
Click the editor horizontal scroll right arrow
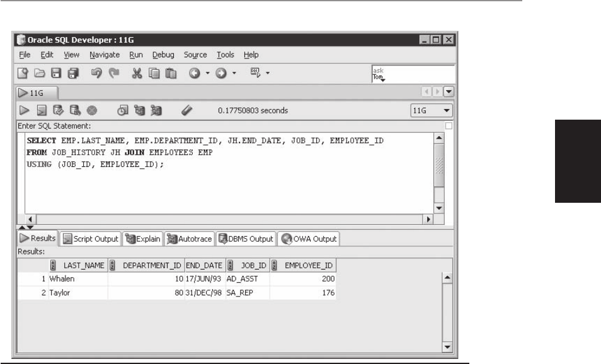coord(428,219)
